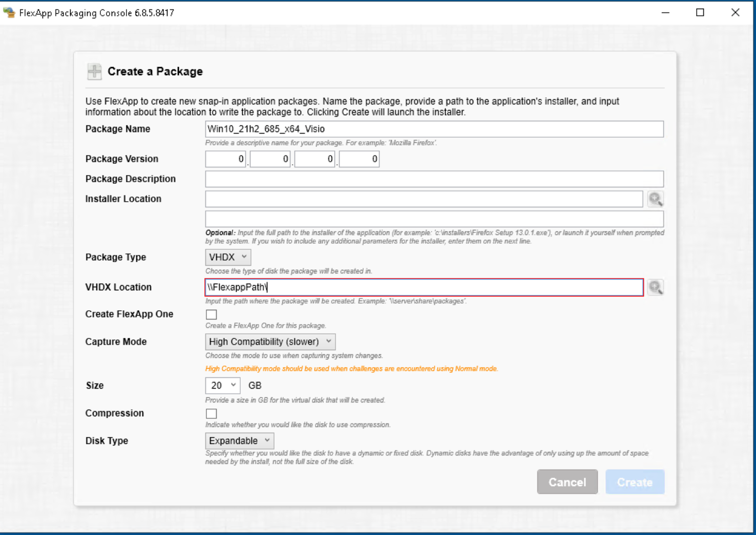Click the Installer Location path field

coord(424,199)
